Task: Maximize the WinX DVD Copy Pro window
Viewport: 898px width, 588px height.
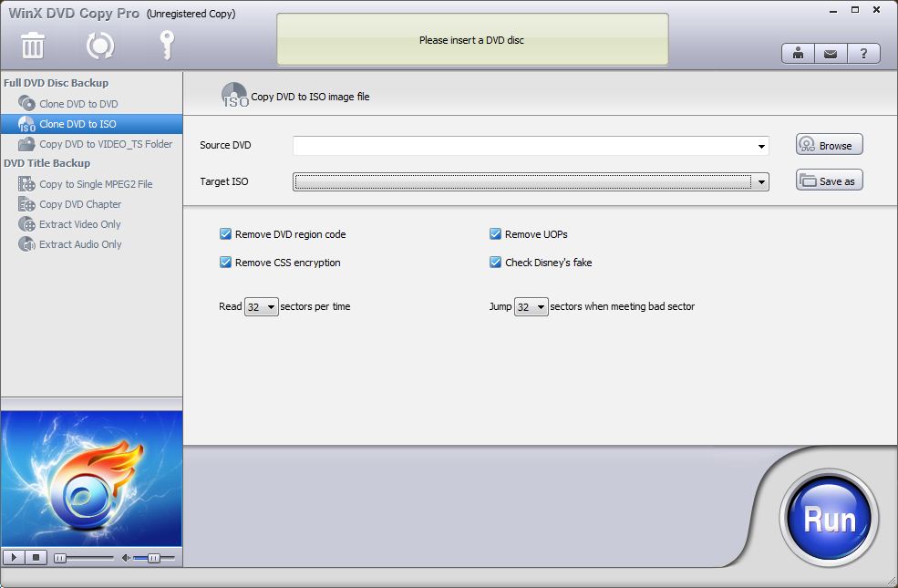Action: [855, 10]
